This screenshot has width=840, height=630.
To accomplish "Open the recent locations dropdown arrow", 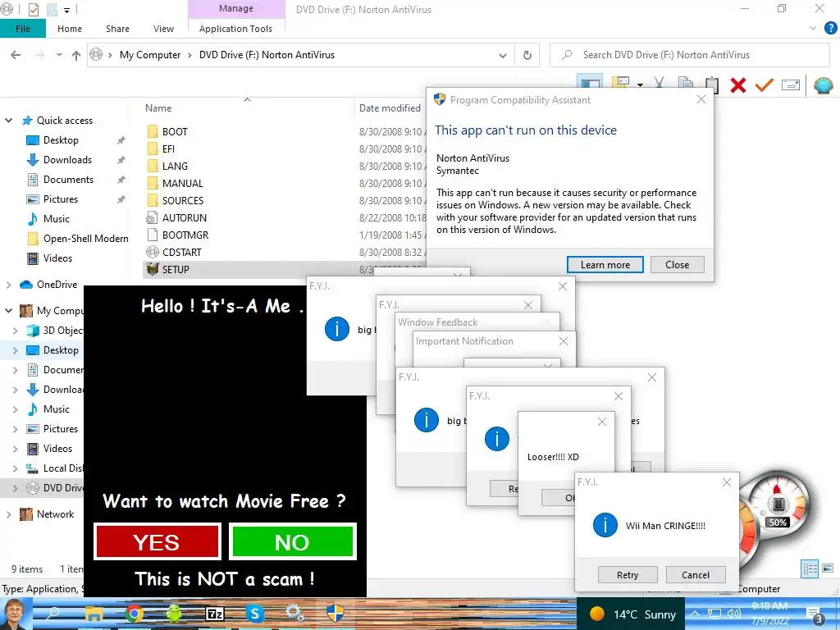I will pyautogui.click(x=59, y=55).
